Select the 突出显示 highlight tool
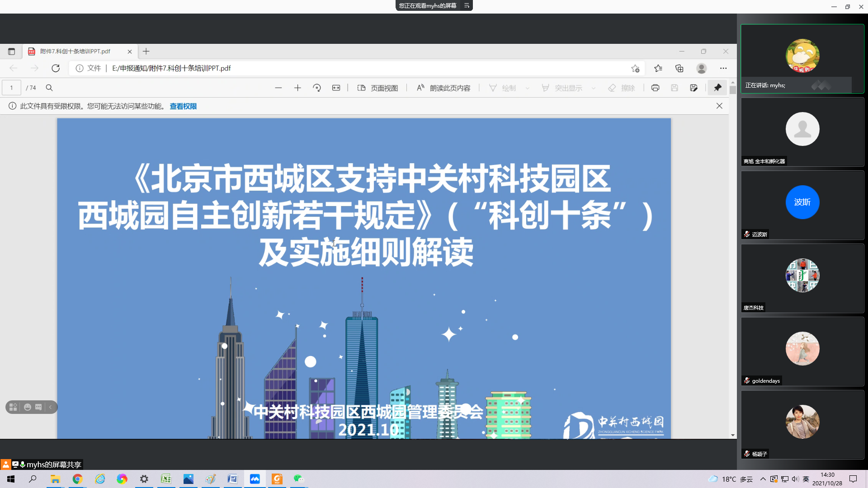 click(x=561, y=88)
